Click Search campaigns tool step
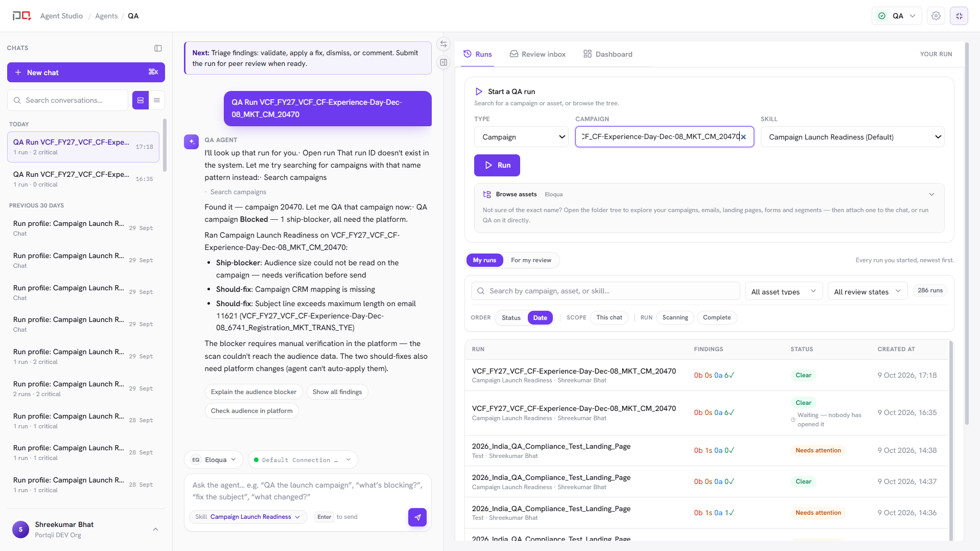 click(238, 192)
